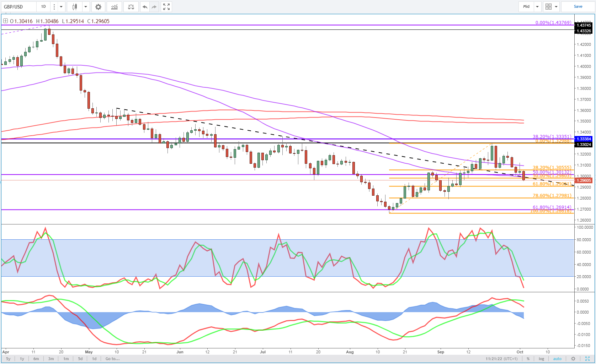Select the 1y time range
This screenshot has width=596, height=364.
(22, 359)
